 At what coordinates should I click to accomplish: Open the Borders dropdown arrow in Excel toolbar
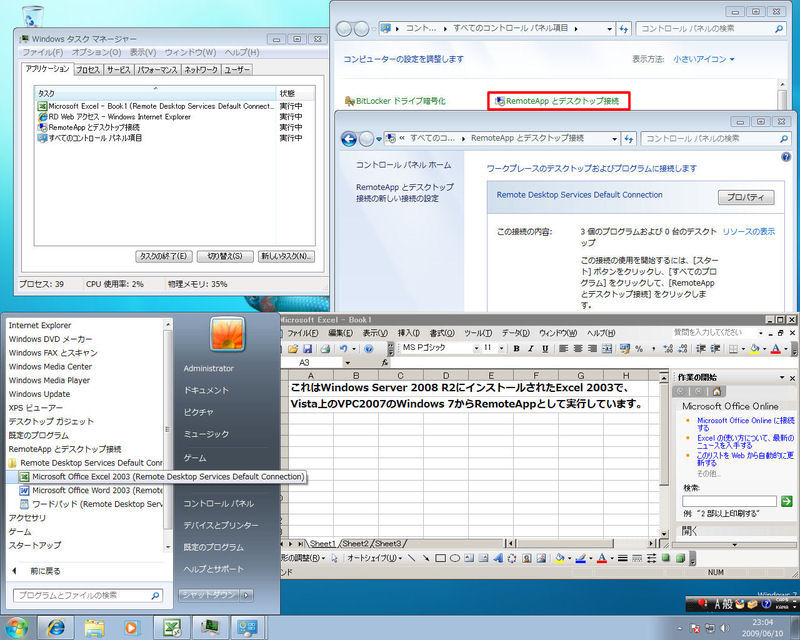tap(743, 349)
